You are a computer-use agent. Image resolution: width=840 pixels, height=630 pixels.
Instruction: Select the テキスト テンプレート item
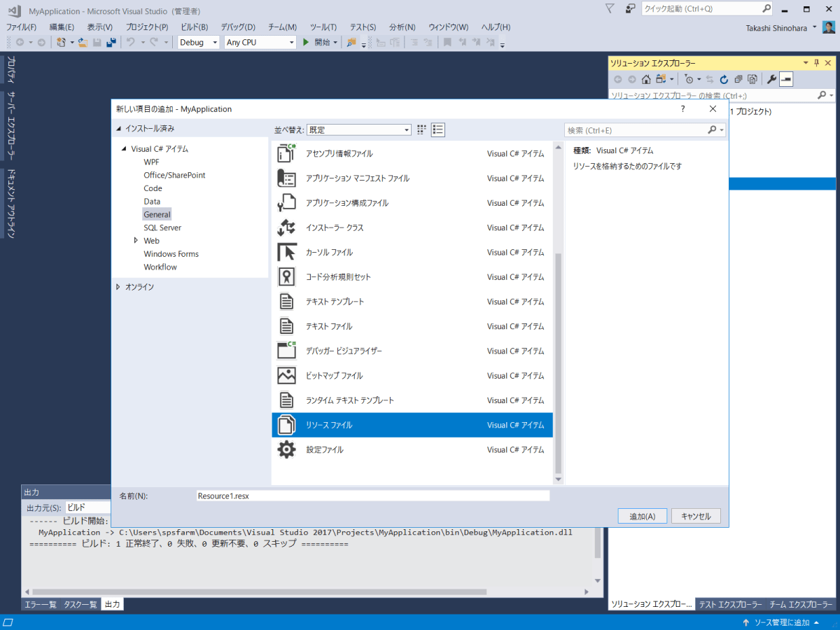click(x=412, y=302)
